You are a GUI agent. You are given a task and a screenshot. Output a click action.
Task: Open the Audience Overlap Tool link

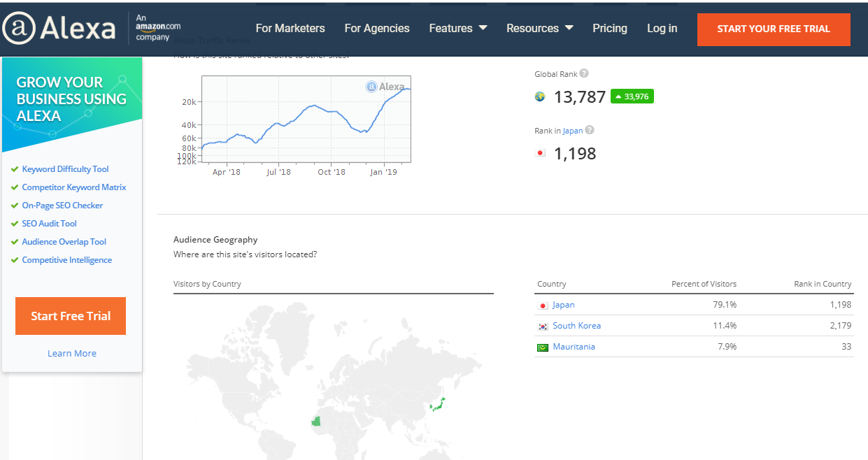pos(64,242)
